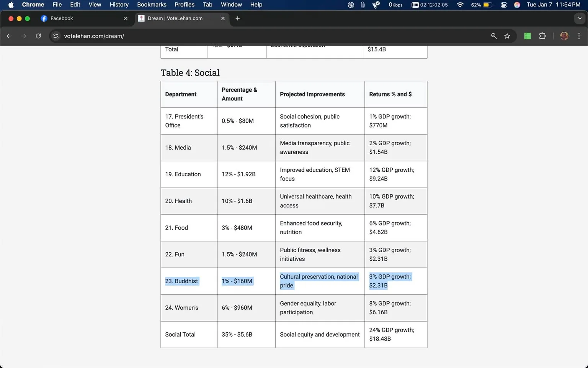
Task: Open the Apple menu
Action: tap(11, 5)
